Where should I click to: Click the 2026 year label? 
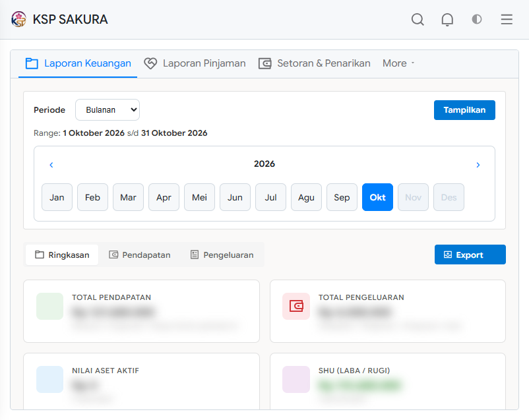pyautogui.click(x=264, y=164)
